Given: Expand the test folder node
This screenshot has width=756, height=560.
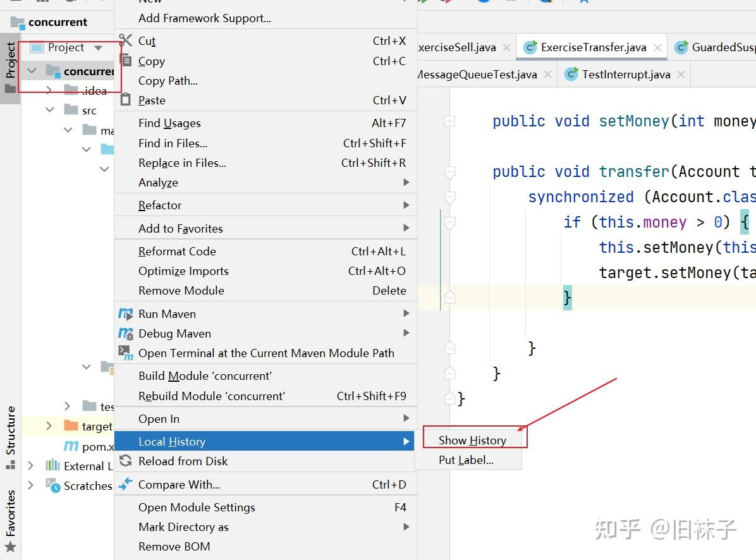Looking at the screenshot, I should pos(68,406).
